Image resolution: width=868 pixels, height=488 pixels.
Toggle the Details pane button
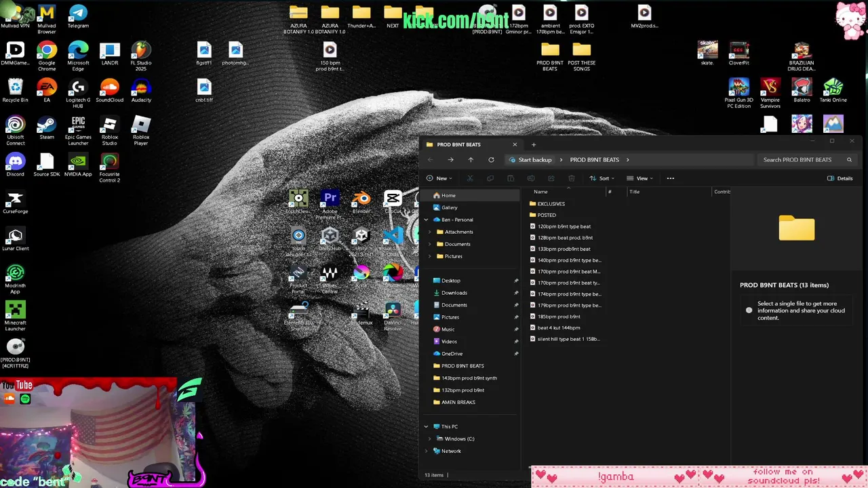[x=840, y=178]
